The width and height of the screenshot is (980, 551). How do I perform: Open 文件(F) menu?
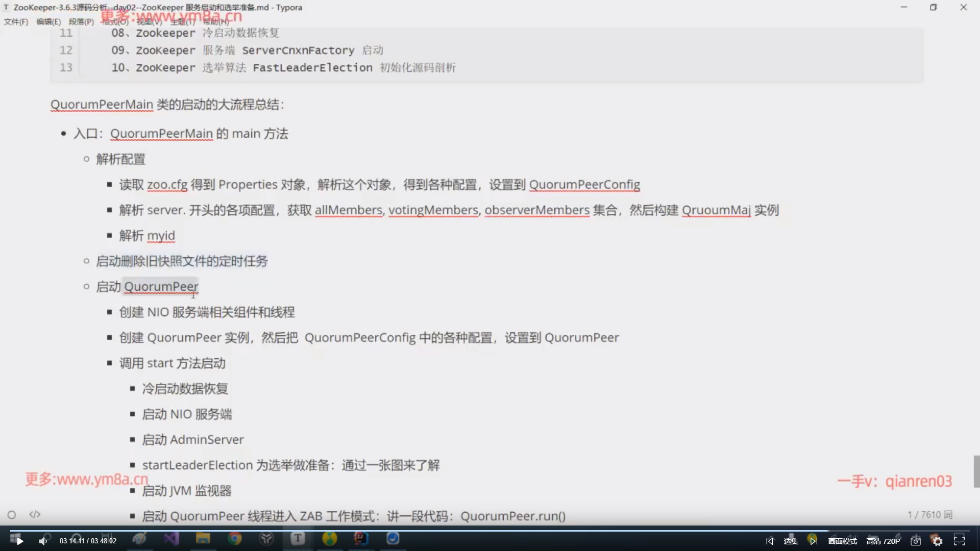(x=16, y=21)
